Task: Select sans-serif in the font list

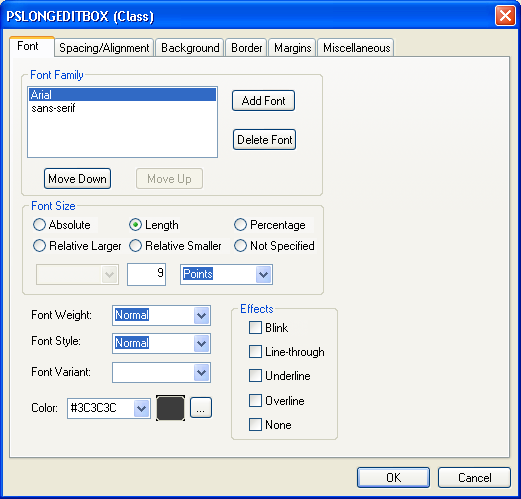Action: coord(122,108)
